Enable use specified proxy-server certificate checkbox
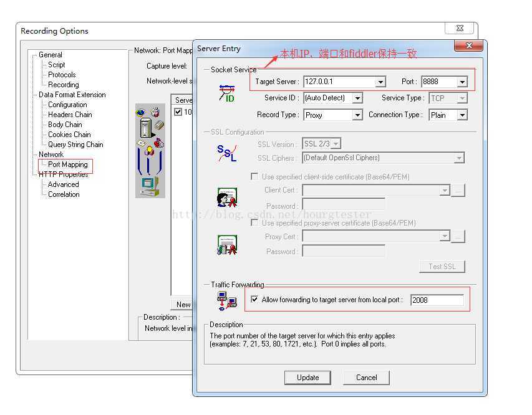532x415 pixels. tap(254, 222)
